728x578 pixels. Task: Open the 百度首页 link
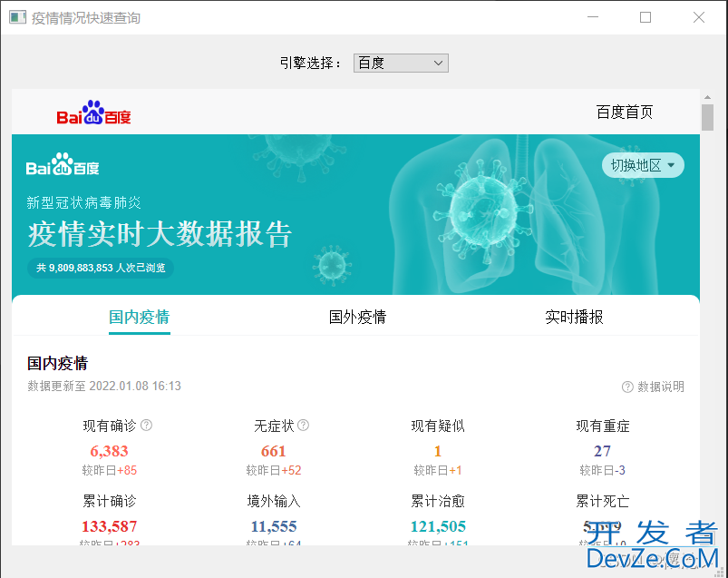click(x=625, y=112)
